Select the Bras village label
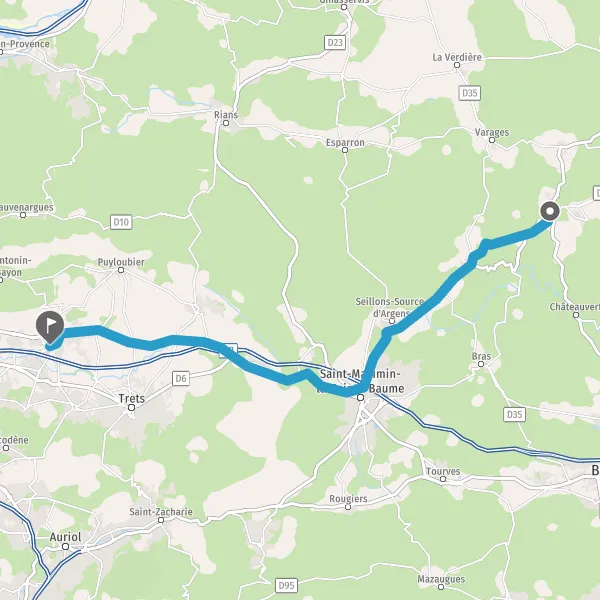 pyautogui.click(x=481, y=356)
